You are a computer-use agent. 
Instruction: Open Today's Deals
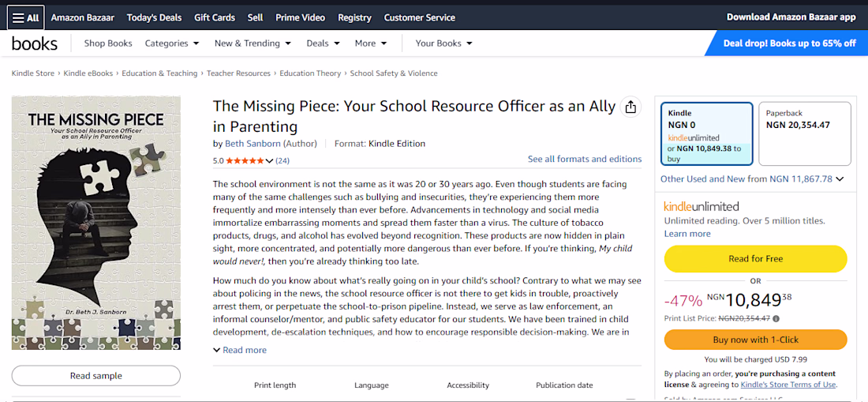(x=154, y=17)
